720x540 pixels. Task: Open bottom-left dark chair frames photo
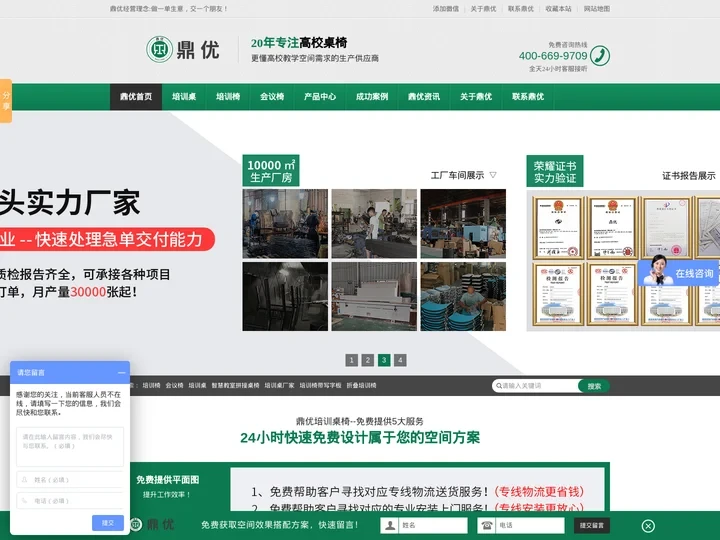285,296
